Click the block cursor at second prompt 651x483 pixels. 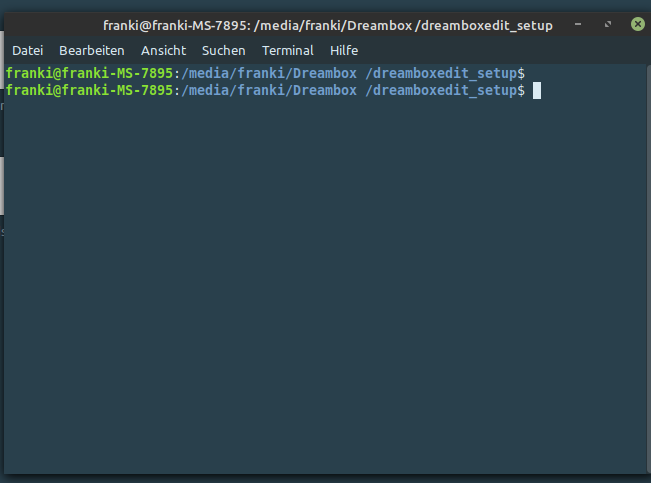537,91
